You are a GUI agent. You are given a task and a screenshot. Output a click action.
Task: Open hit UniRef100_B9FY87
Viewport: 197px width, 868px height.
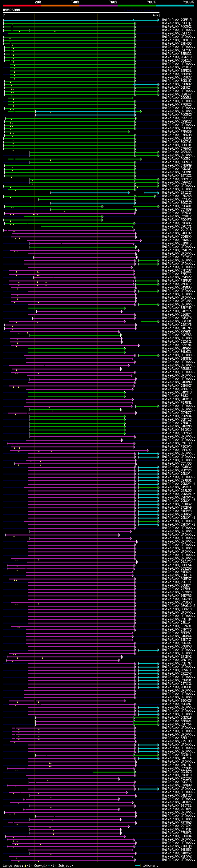pyautogui.click(x=177, y=50)
